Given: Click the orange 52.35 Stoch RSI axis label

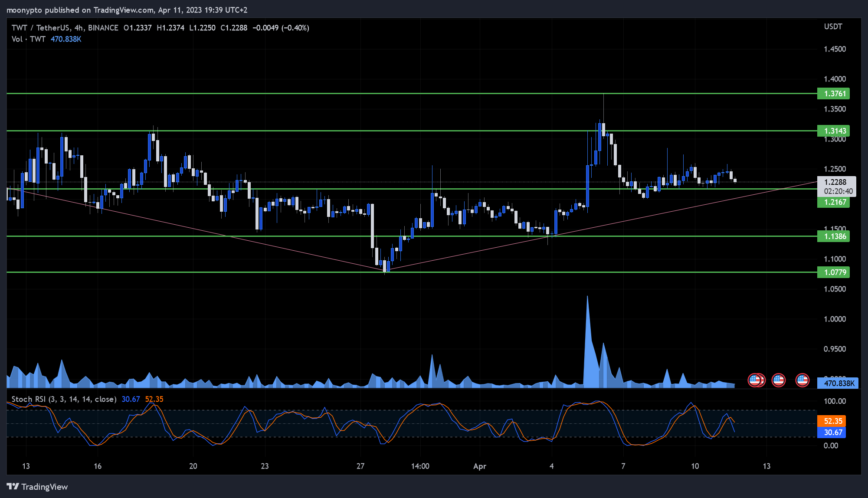Looking at the screenshot, I should (x=832, y=421).
